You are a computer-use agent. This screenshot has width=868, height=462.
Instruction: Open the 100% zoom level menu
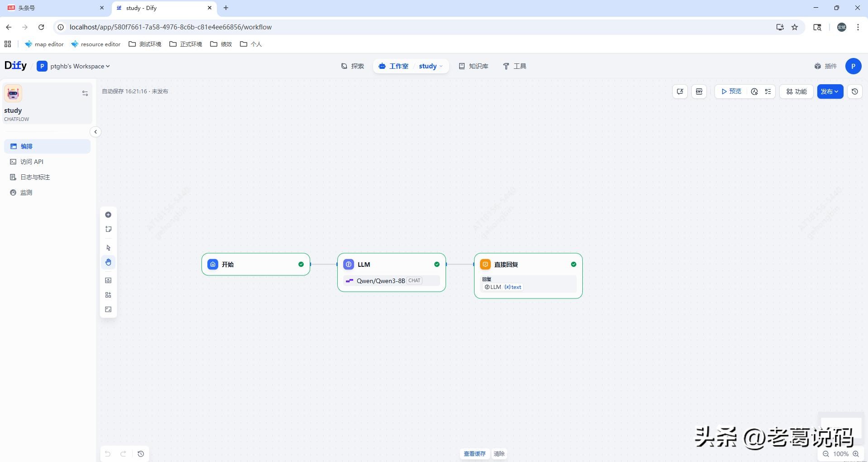841,454
